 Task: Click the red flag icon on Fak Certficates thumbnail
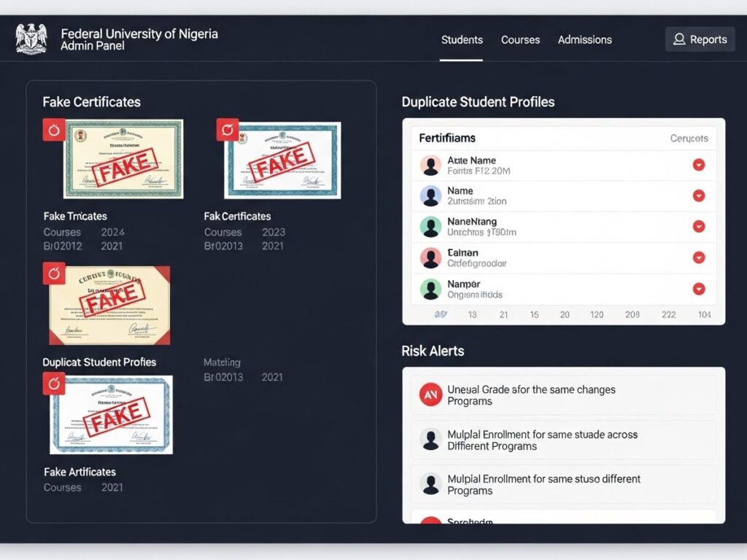[x=228, y=129]
